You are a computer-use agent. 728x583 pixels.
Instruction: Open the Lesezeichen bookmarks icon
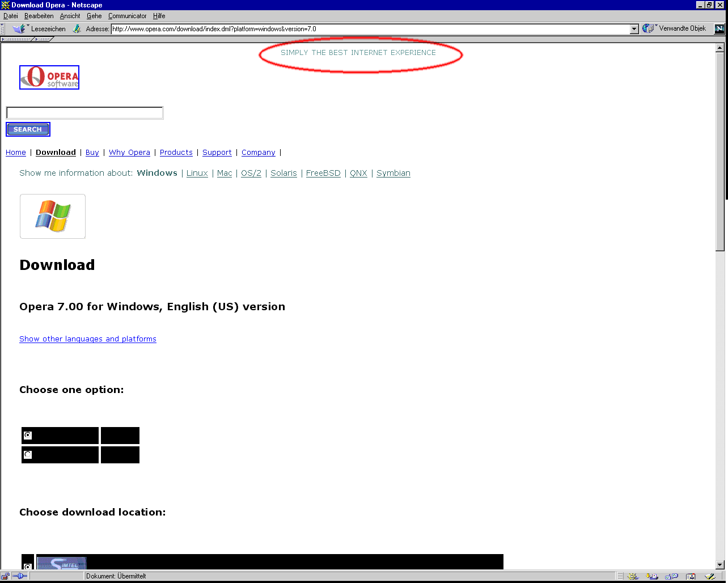pyautogui.click(x=19, y=28)
